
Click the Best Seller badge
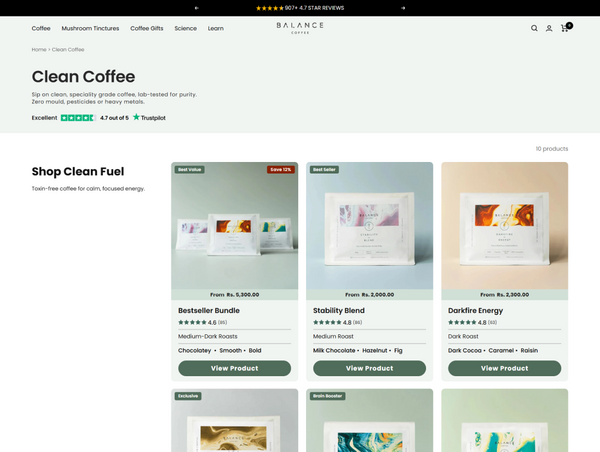click(x=324, y=170)
